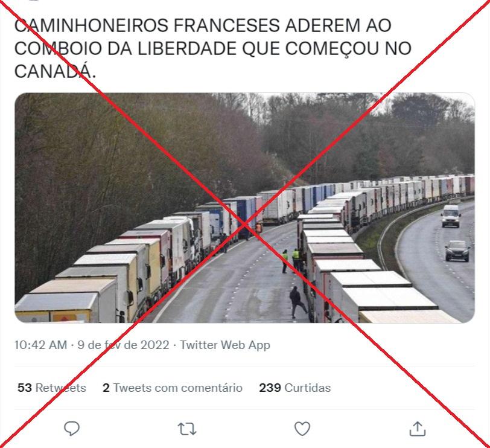Click the person walking near the trucks
The width and height of the screenshot is (490, 448).
[296, 302]
